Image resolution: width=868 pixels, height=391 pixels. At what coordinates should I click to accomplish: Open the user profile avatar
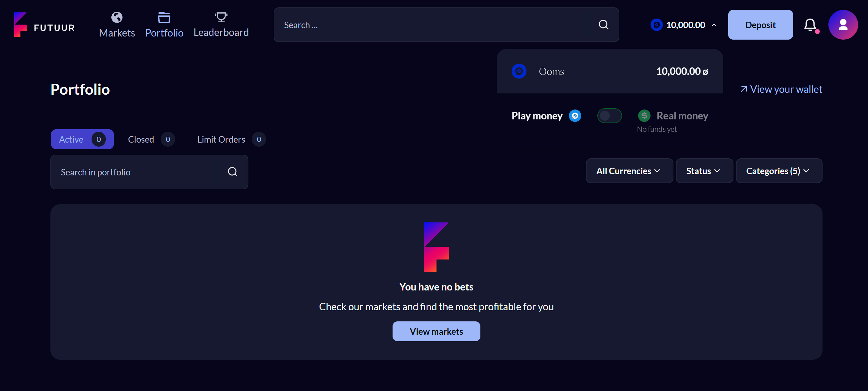[843, 25]
